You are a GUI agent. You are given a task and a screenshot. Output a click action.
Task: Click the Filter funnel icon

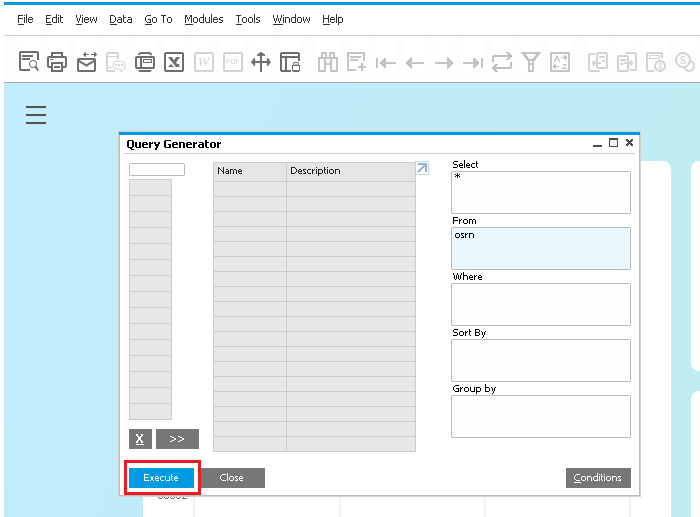(531, 62)
